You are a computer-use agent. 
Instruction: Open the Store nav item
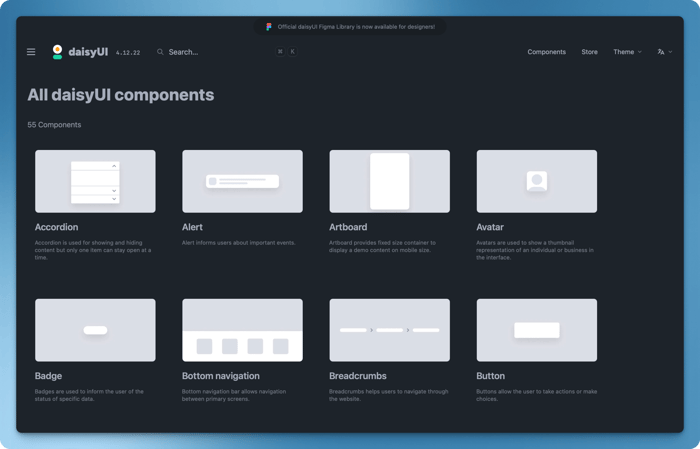pyautogui.click(x=589, y=52)
